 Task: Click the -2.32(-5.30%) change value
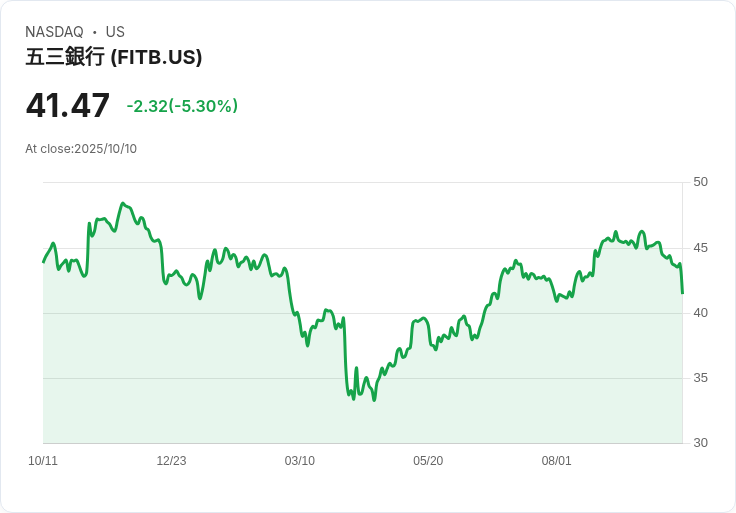(182, 106)
